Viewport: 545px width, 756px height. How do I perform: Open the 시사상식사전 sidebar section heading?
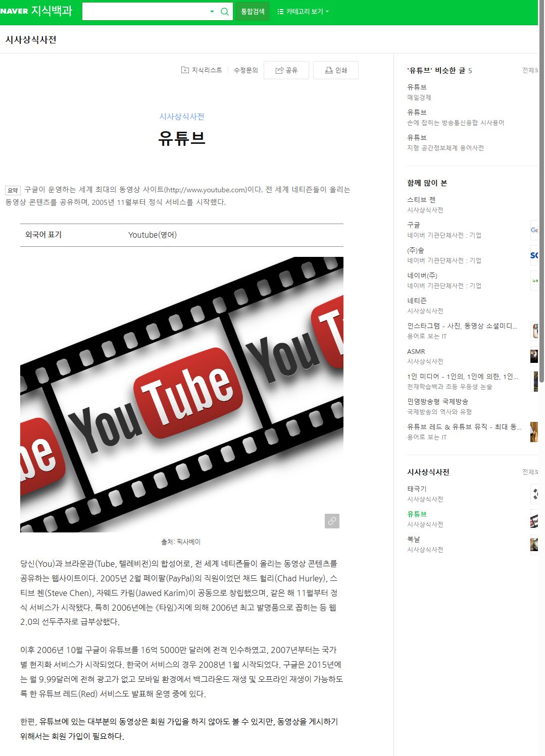click(428, 472)
